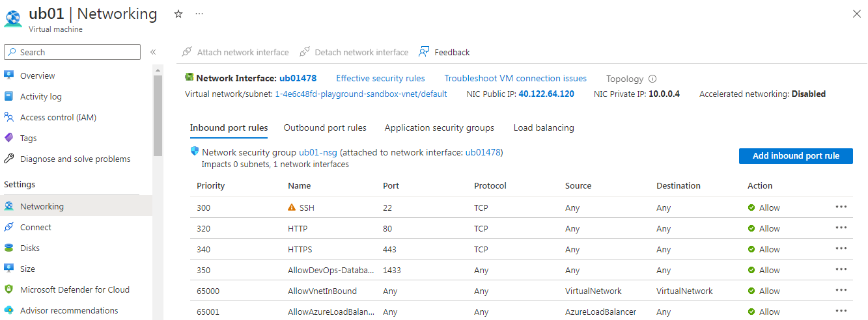Open the Load balancing tab

(544, 127)
